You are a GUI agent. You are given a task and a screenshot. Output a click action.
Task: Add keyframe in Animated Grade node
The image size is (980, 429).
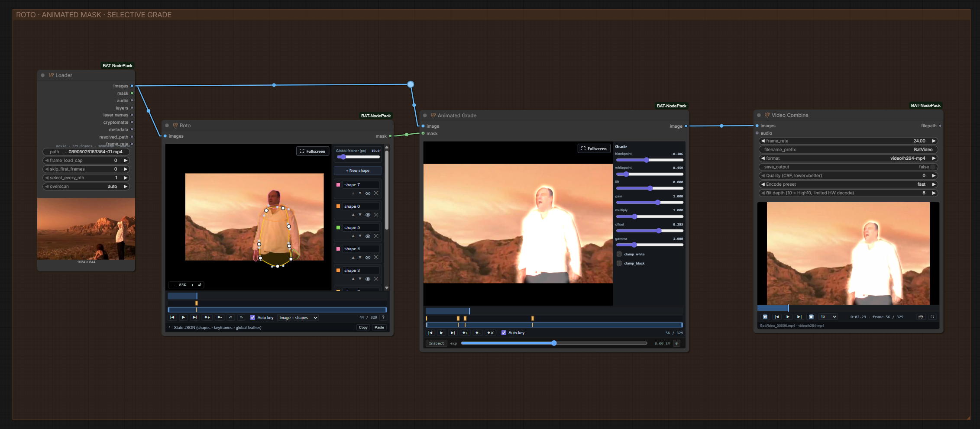click(465, 333)
